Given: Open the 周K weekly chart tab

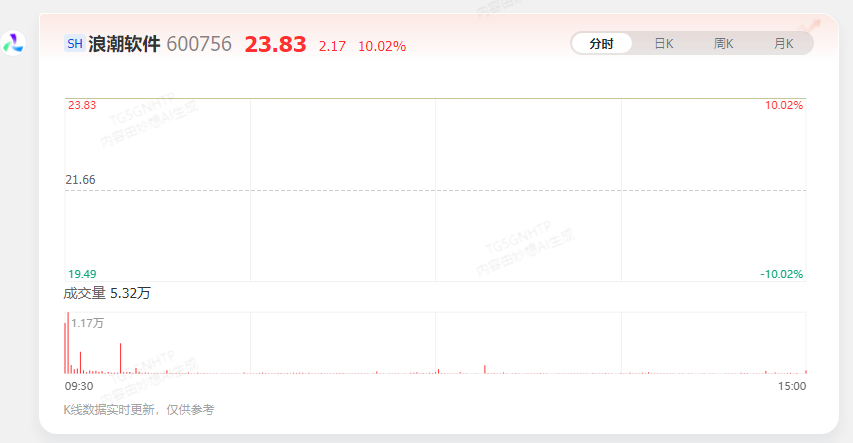Looking at the screenshot, I should coord(723,44).
